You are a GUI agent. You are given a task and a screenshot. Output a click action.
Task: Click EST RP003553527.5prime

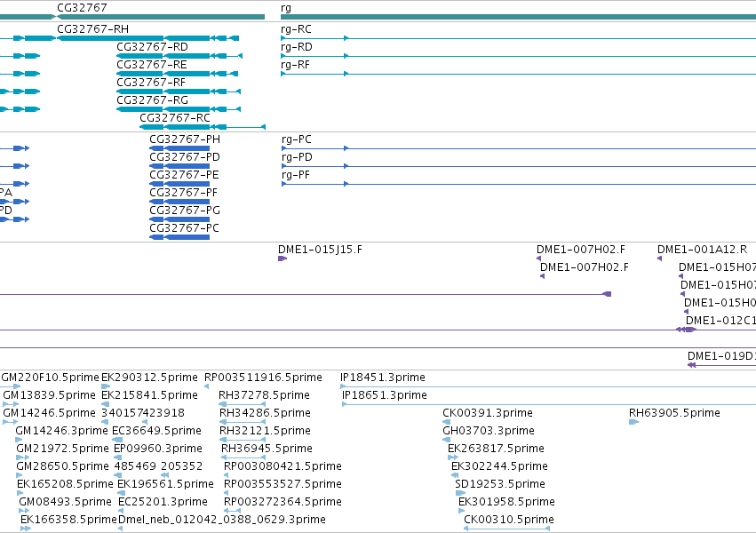click(x=283, y=484)
